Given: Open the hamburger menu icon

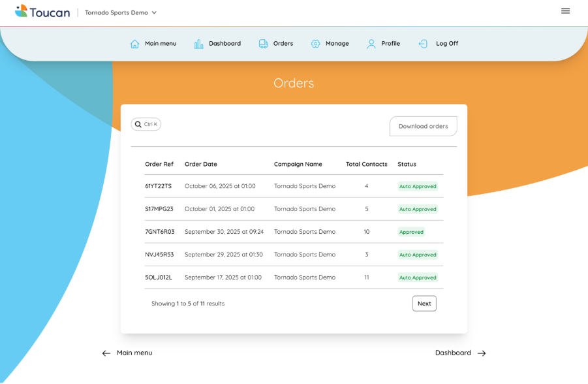Looking at the screenshot, I should click(x=565, y=11).
